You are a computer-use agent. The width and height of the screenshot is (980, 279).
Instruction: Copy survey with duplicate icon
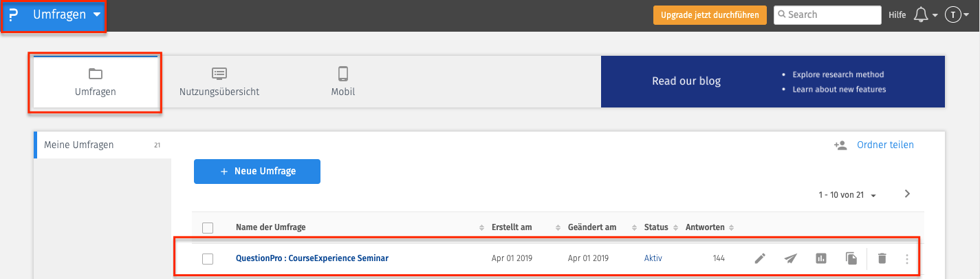click(x=851, y=258)
